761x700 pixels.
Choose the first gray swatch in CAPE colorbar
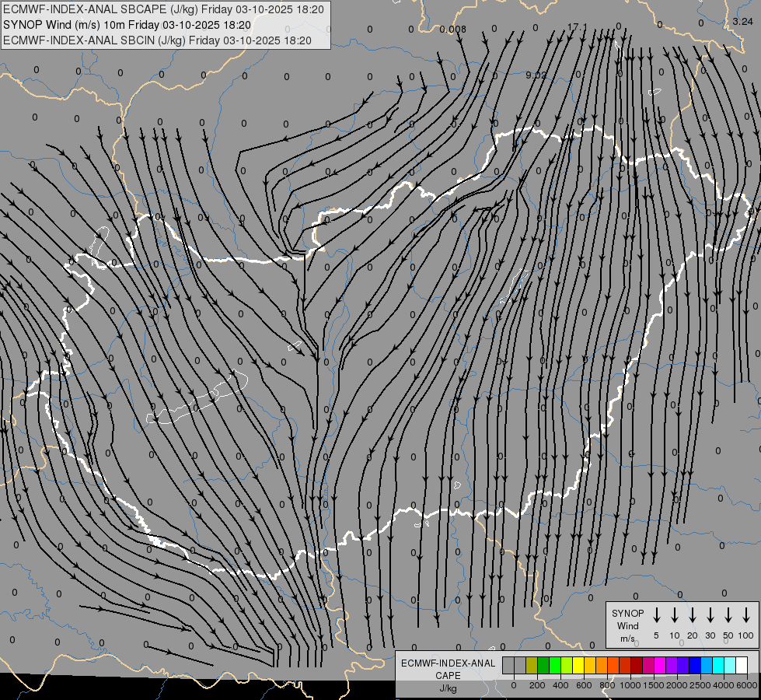point(508,665)
